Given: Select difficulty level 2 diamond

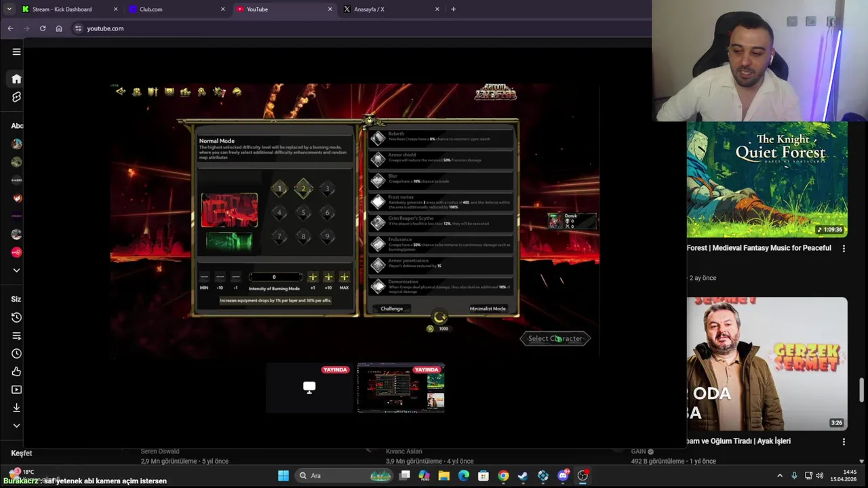Looking at the screenshot, I should [x=303, y=188].
